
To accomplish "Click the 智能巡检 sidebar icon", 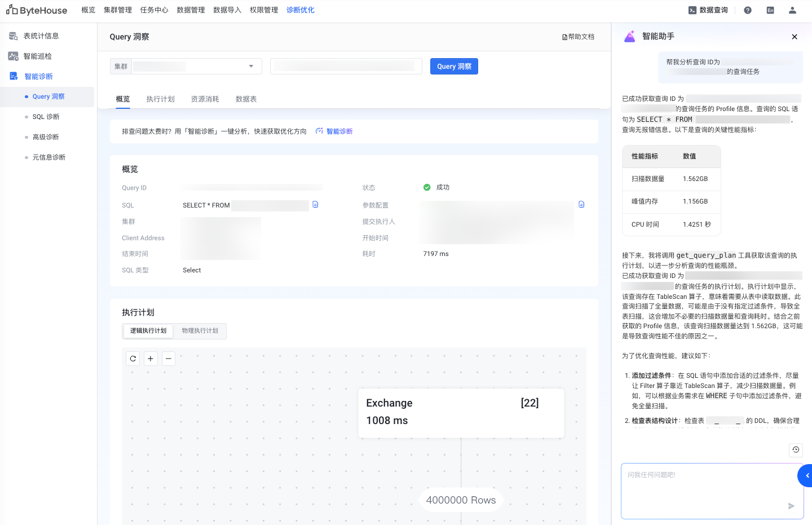I will pyautogui.click(x=13, y=56).
